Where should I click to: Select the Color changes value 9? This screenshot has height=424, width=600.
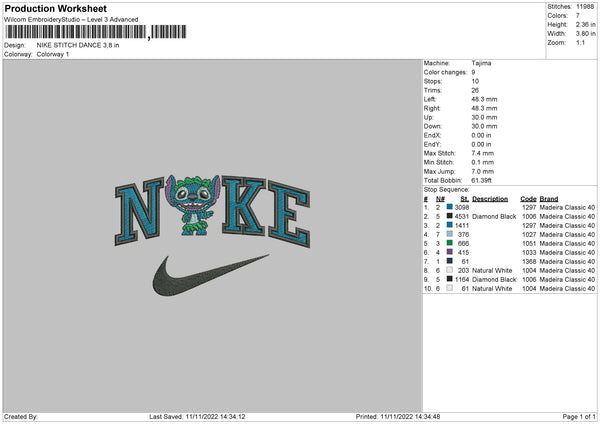pos(473,72)
